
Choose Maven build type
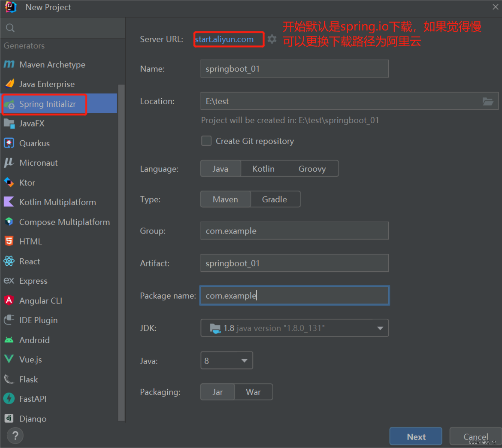[225, 199]
